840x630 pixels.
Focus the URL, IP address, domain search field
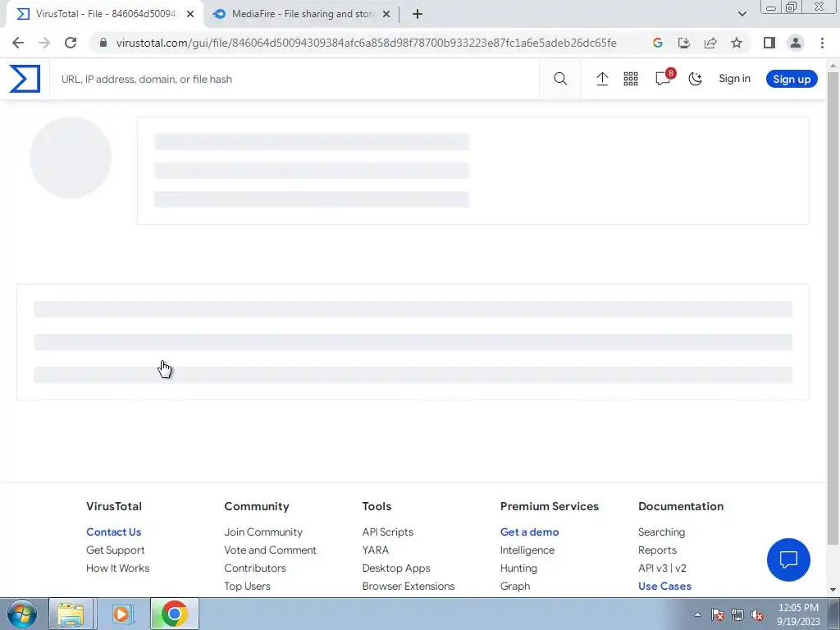(294, 80)
